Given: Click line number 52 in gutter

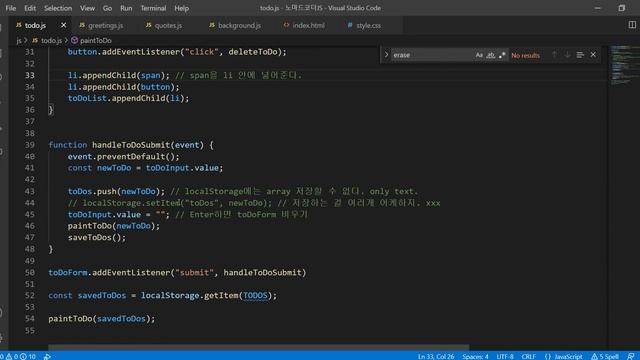Looking at the screenshot, I should (29, 296).
